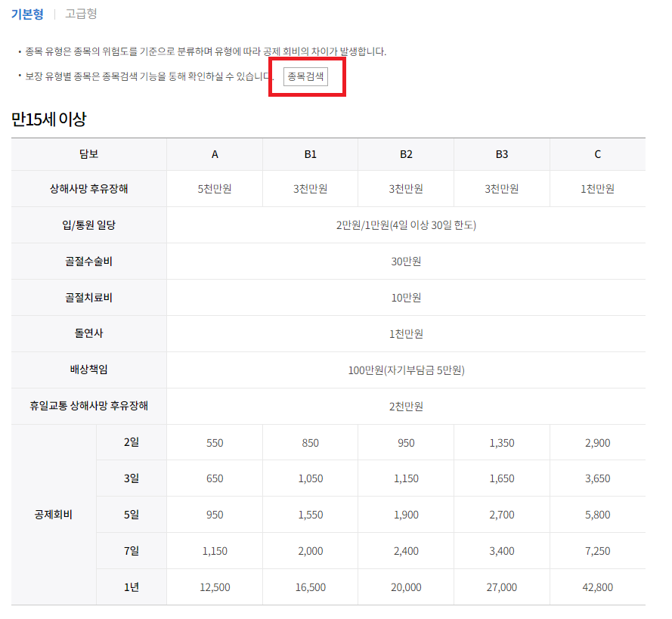Click the 배상책임 row label
The height and width of the screenshot is (619, 672).
[88, 370]
